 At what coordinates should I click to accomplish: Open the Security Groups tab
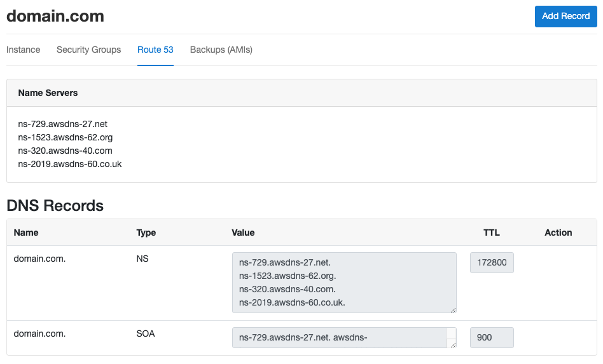89,50
